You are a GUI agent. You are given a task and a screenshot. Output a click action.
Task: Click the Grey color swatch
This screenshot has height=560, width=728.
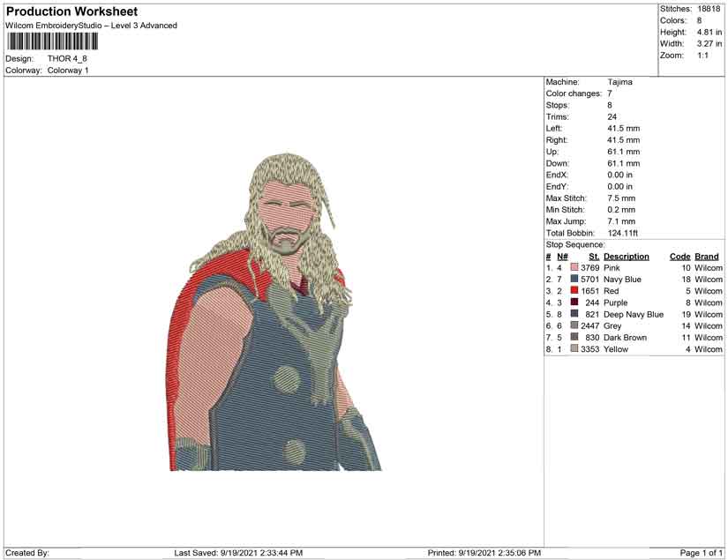(574, 325)
